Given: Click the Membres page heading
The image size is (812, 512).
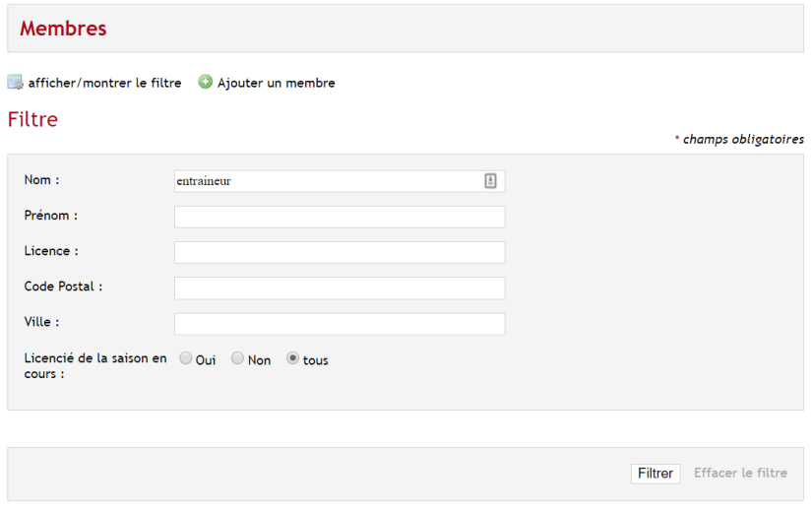Looking at the screenshot, I should [x=63, y=29].
